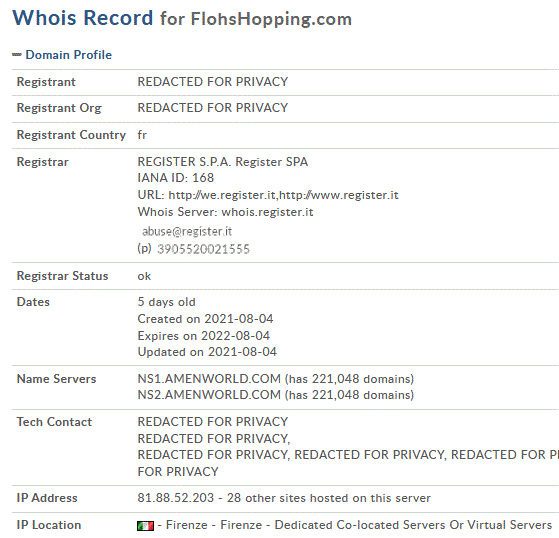559x538 pixels.
Task: Click IP address 81.88.52.203
Action: coord(175,498)
